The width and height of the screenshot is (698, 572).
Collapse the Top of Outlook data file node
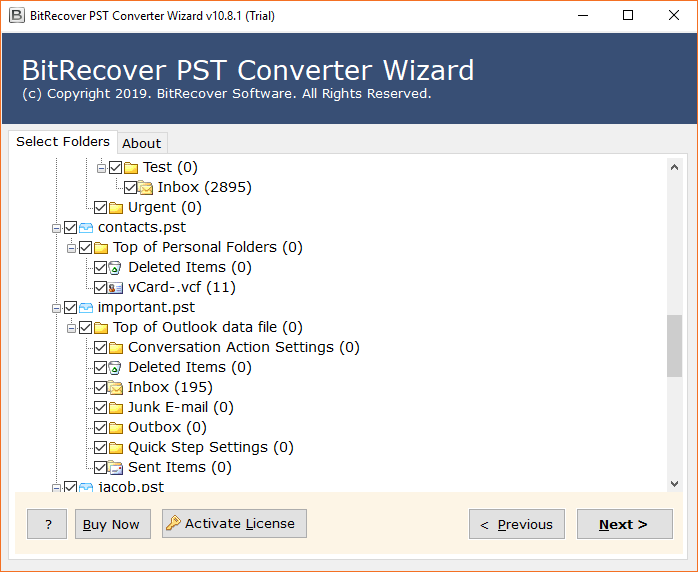tap(72, 329)
